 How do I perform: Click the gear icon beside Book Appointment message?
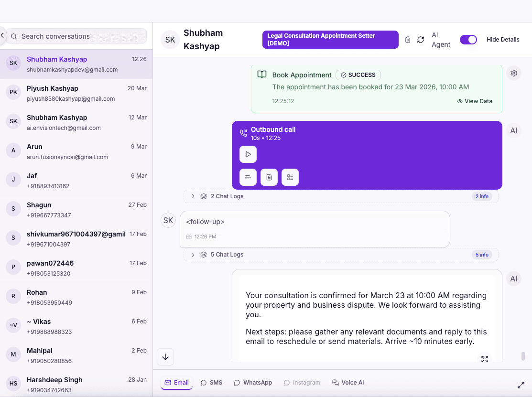tap(513, 73)
